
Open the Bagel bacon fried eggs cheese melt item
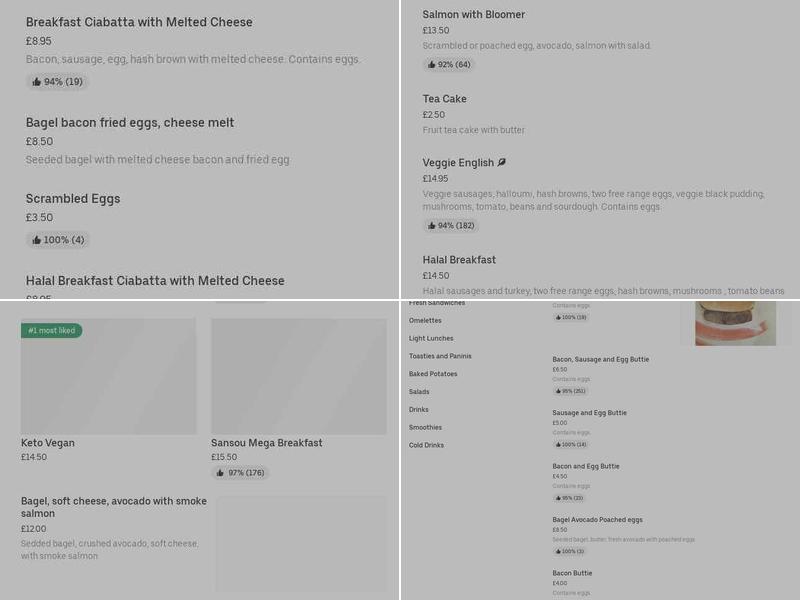130,122
